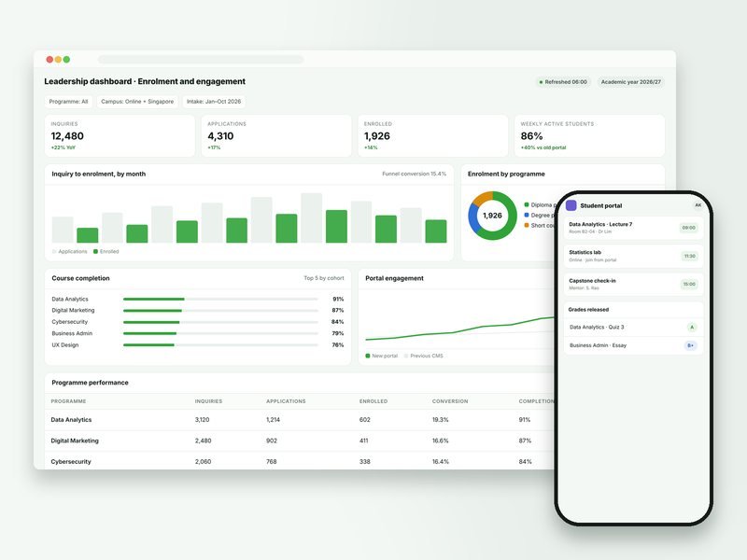The image size is (747, 560).
Task: Click the blue B+ grade badge
Action: point(690,345)
